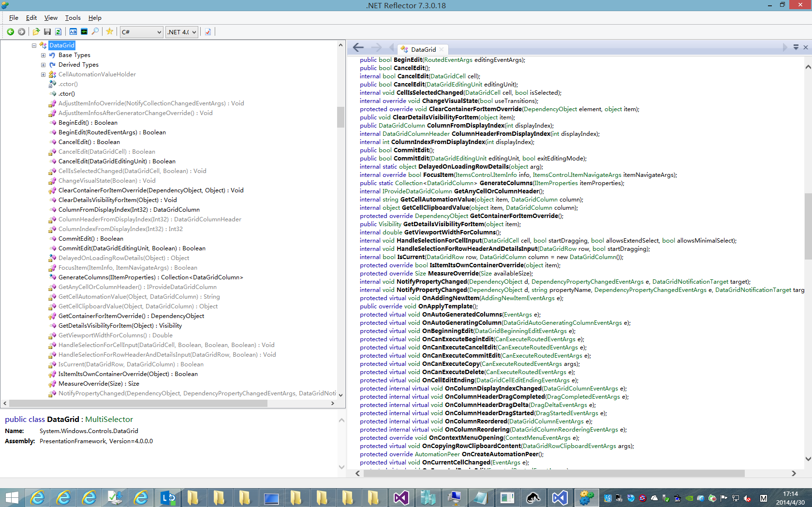Expand the Derived Types node
The height and width of the screenshot is (507, 812).
pyautogui.click(x=43, y=65)
